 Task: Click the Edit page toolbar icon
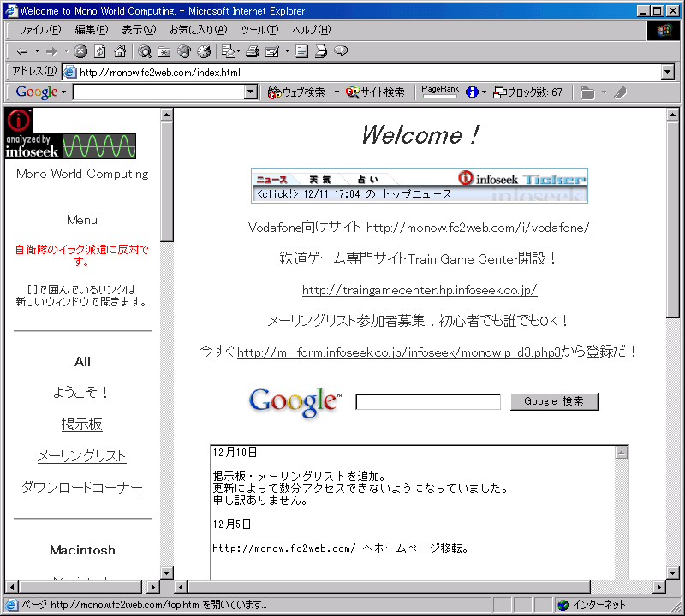tap(272, 51)
